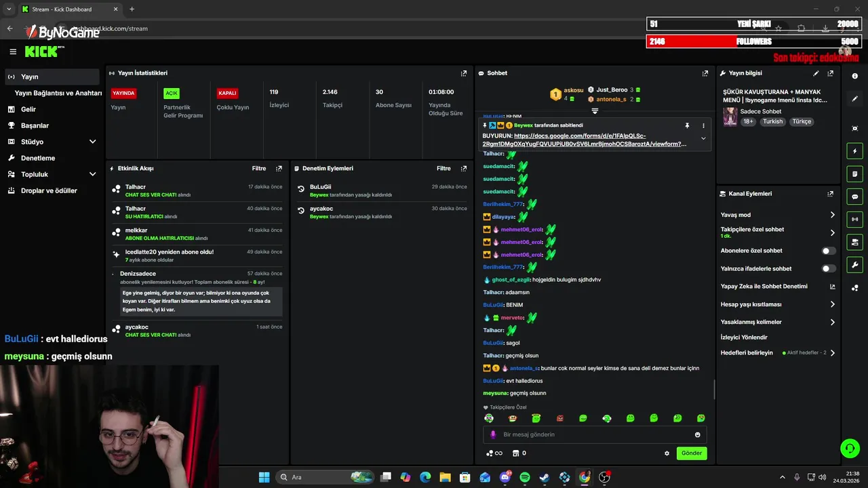Expand the pinned message chevron
Screen dimensions: 868x488
tap(703, 138)
